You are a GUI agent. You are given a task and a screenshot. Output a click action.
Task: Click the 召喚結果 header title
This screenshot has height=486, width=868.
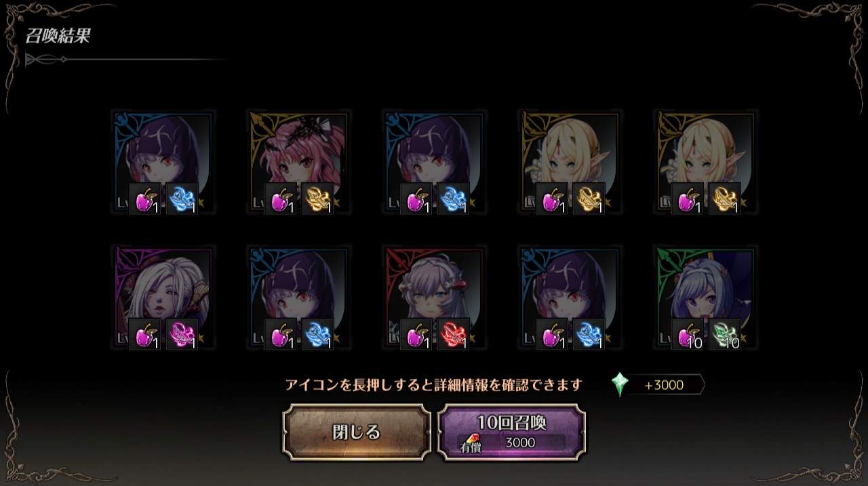tap(58, 36)
